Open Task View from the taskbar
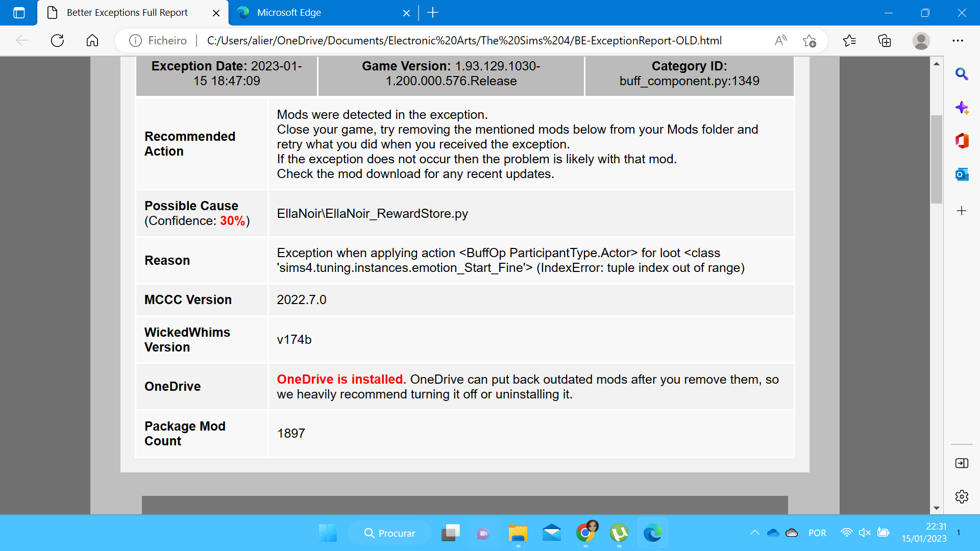Image resolution: width=980 pixels, height=551 pixels. [x=450, y=533]
